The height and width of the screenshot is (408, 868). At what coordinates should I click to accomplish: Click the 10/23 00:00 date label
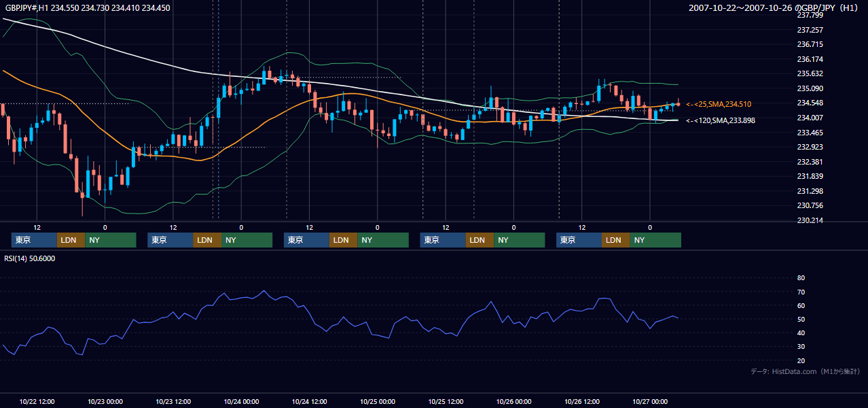pos(105,401)
